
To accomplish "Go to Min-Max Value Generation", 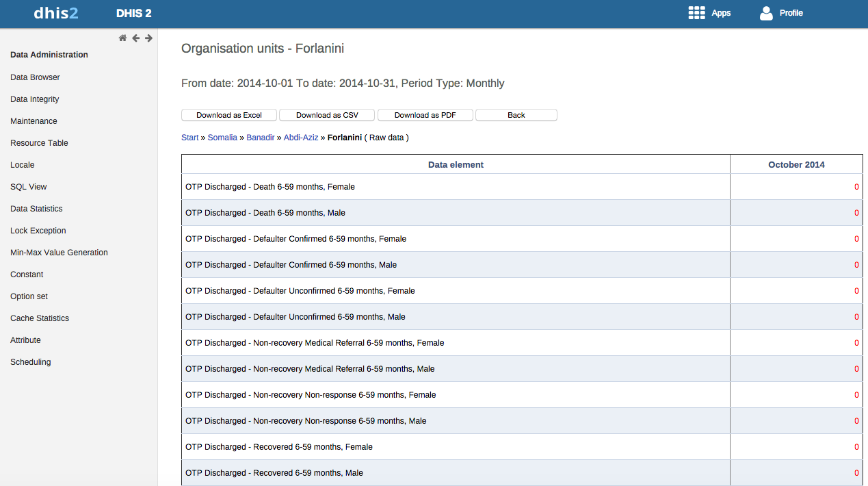I will pyautogui.click(x=59, y=253).
